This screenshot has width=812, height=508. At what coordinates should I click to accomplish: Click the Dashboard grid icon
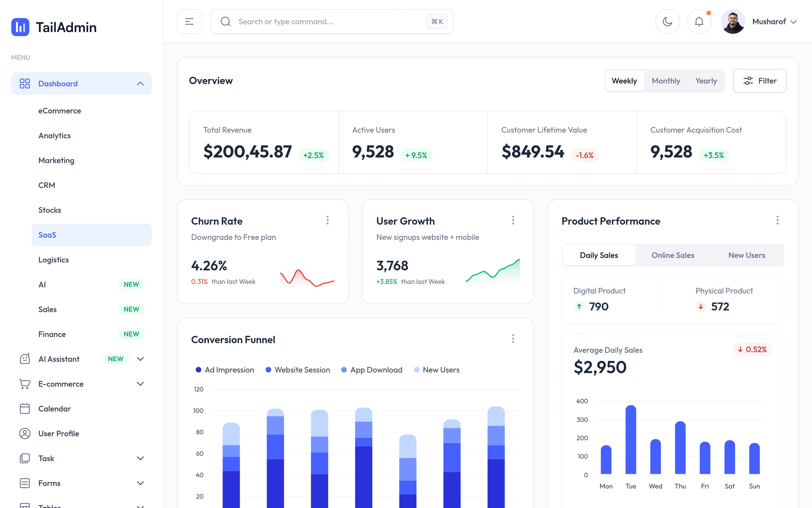point(25,83)
